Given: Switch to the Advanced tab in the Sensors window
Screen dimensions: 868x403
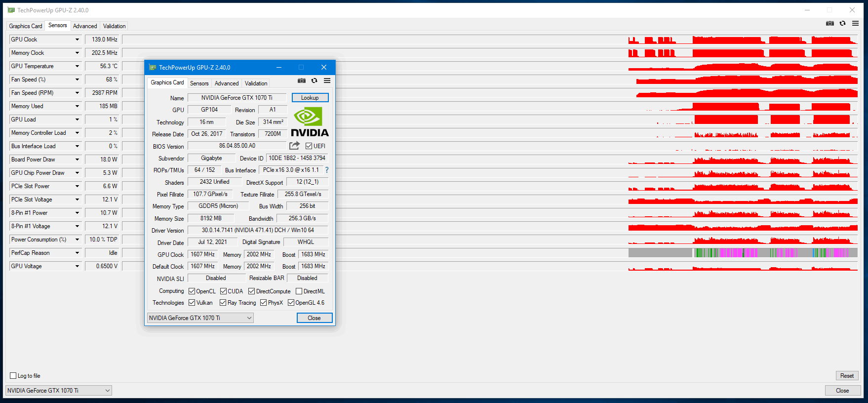Looking at the screenshot, I should pyautogui.click(x=85, y=26).
